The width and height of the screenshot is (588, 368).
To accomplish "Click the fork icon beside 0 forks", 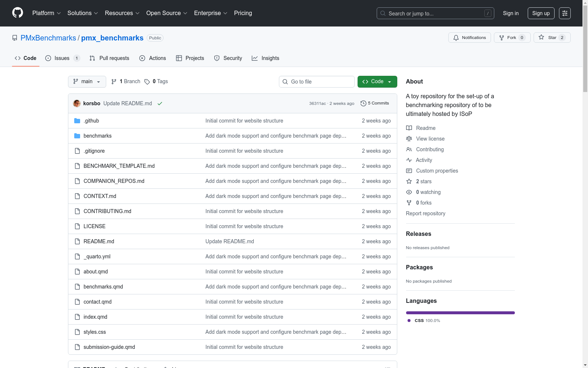I will 409,203.
